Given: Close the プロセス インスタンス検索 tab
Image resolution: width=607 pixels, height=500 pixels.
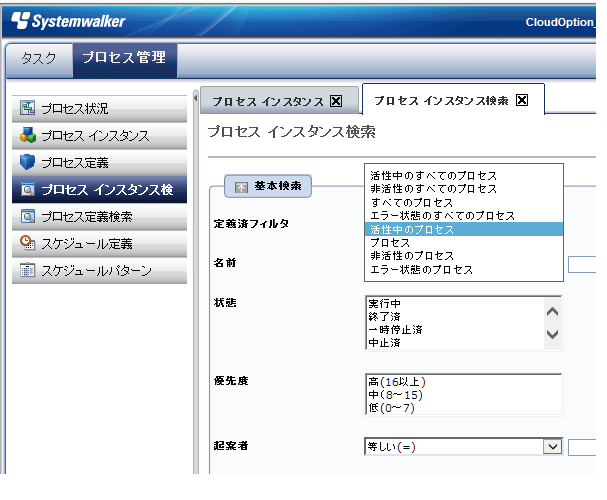Looking at the screenshot, I should coord(522,100).
